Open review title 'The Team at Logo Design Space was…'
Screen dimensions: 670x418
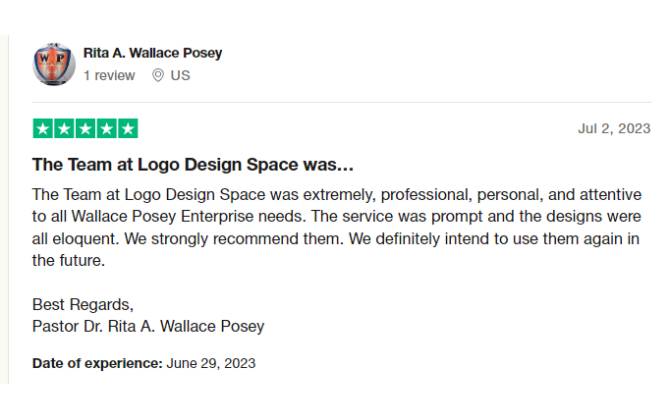click(193, 165)
